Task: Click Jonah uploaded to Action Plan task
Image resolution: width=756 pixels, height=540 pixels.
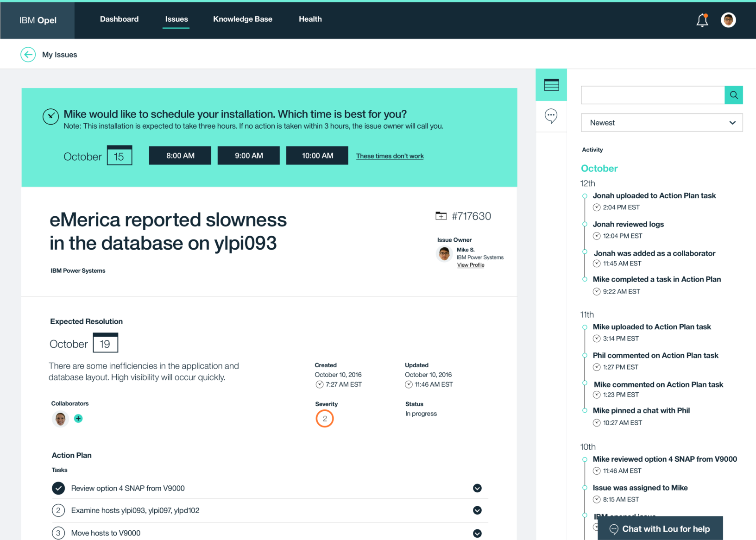Action: (x=654, y=196)
